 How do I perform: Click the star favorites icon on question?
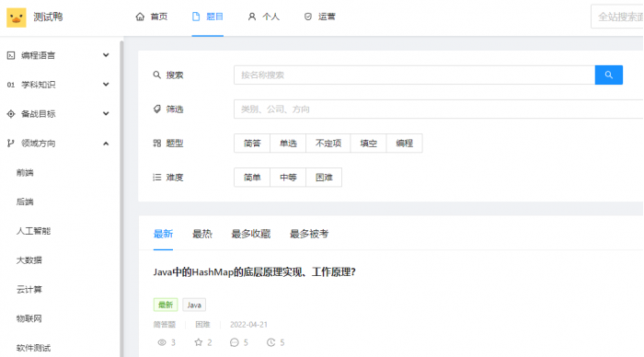point(199,342)
